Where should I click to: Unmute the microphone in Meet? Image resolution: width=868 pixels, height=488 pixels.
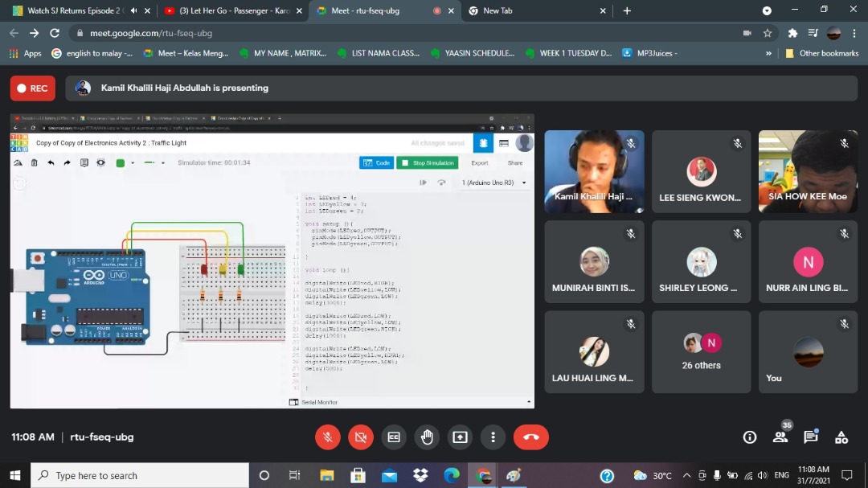point(327,437)
